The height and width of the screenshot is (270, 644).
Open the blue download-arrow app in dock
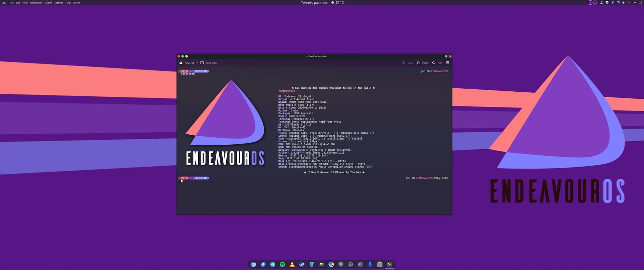pyautogui.click(x=370, y=264)
